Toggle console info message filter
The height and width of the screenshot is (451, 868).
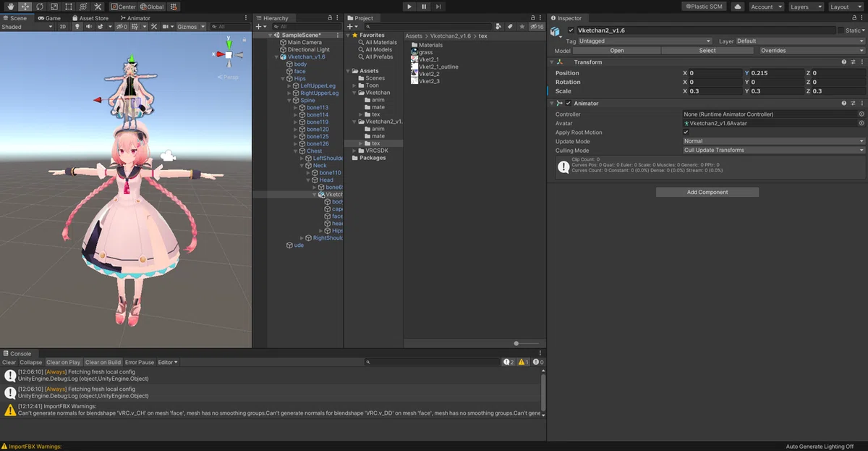pyautogui.click(x=509, y=362)
